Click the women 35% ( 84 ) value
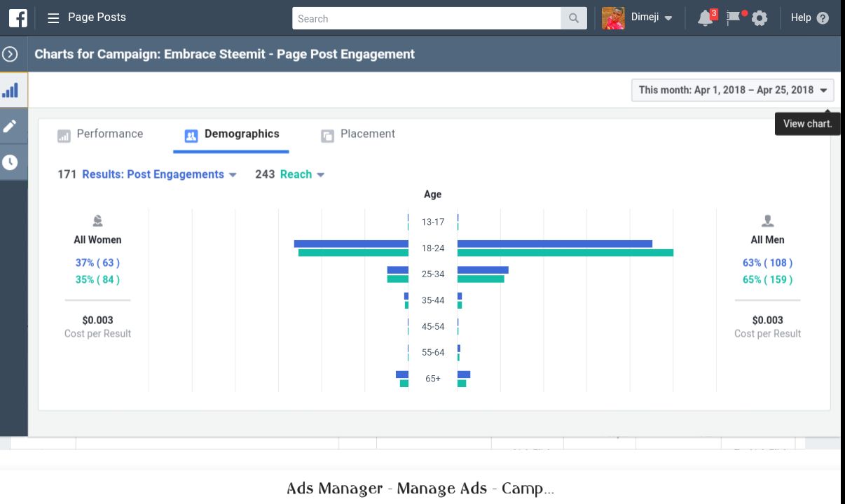The width and height of the screenshot is (845, 504). 97,279
